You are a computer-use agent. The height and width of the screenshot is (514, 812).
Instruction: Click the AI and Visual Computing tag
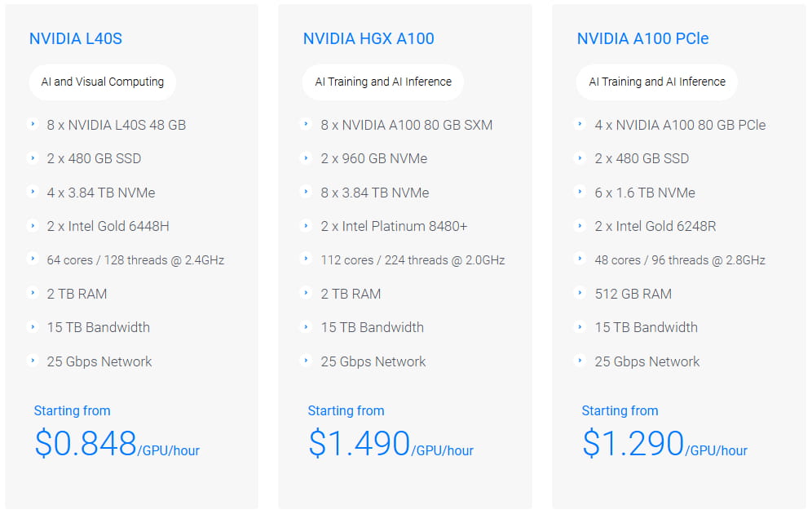[103, 82]
